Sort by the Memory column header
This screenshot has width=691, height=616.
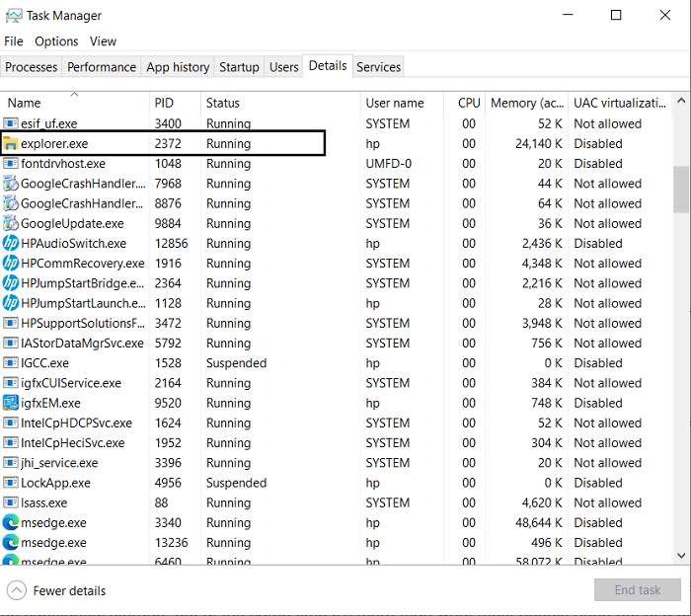[x=526, y=103]
